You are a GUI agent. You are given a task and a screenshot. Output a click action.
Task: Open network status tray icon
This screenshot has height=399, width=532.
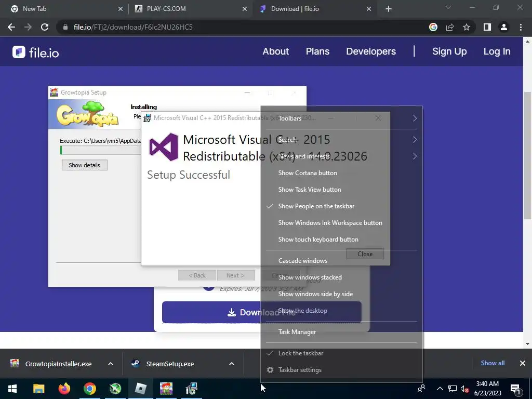pos(453,389)
